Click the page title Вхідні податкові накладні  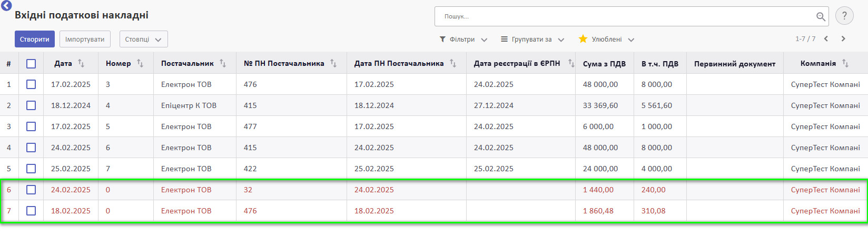[82, 15]
